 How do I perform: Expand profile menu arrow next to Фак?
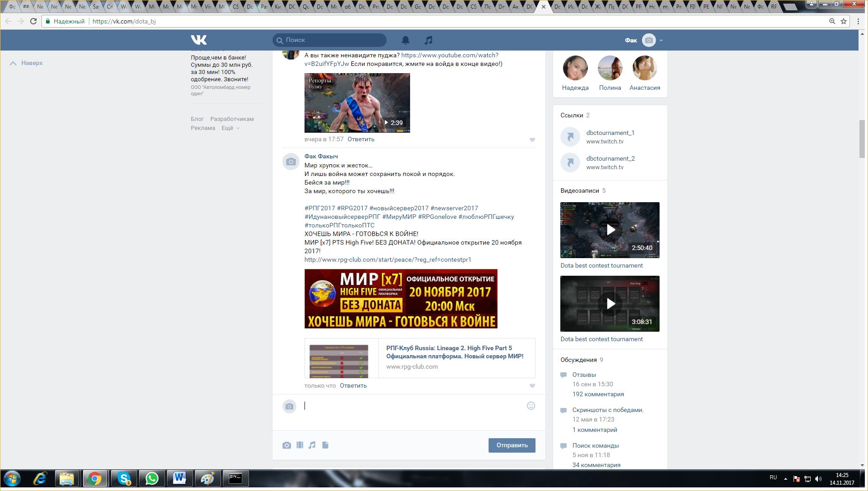pos(661,41)
